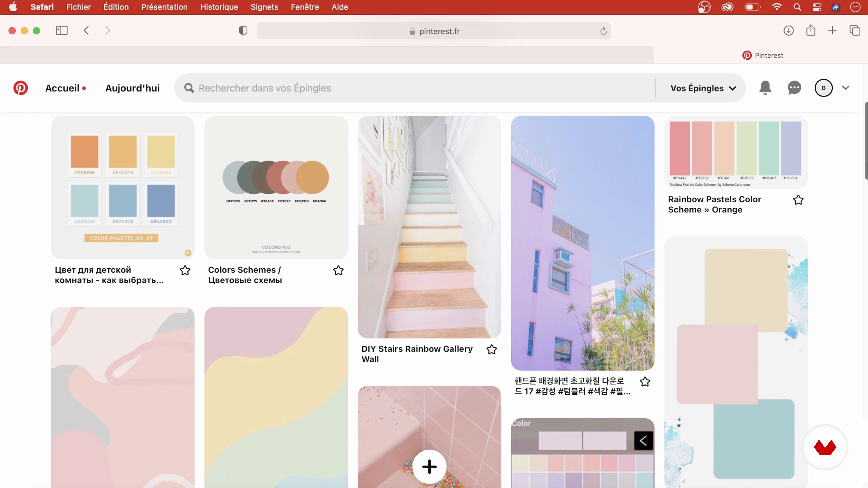Show the tab overview
Image resolution: width=868 pixels, height=488 pixels.
(855, 31)
